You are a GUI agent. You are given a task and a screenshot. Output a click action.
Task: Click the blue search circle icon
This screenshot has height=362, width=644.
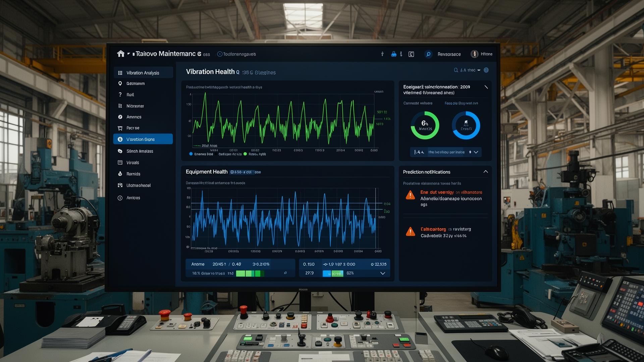click(428, 54)
